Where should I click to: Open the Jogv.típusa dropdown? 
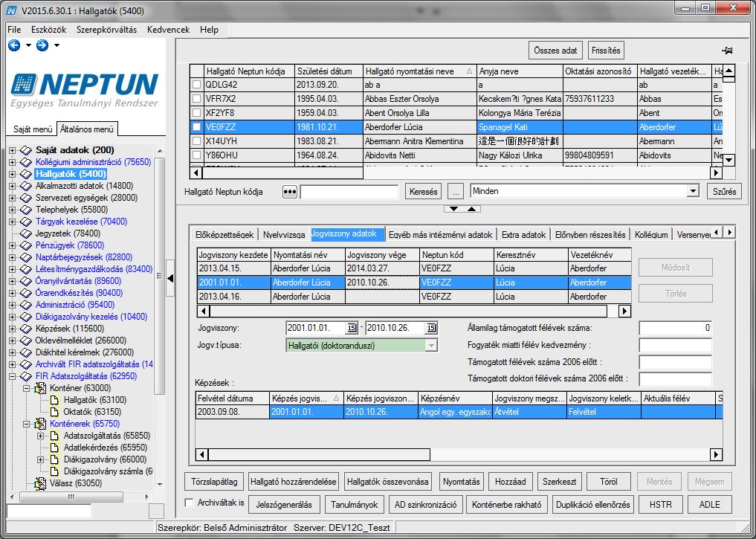[431, 346]
